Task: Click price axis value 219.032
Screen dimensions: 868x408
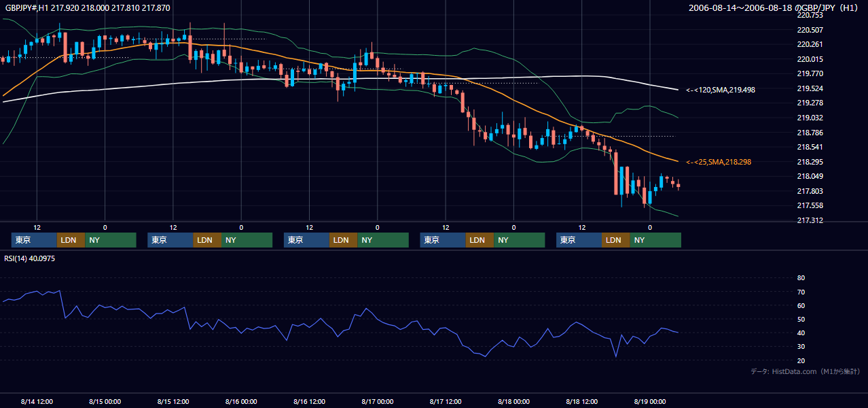Action: pyautogui.click(x=810, y=118)
